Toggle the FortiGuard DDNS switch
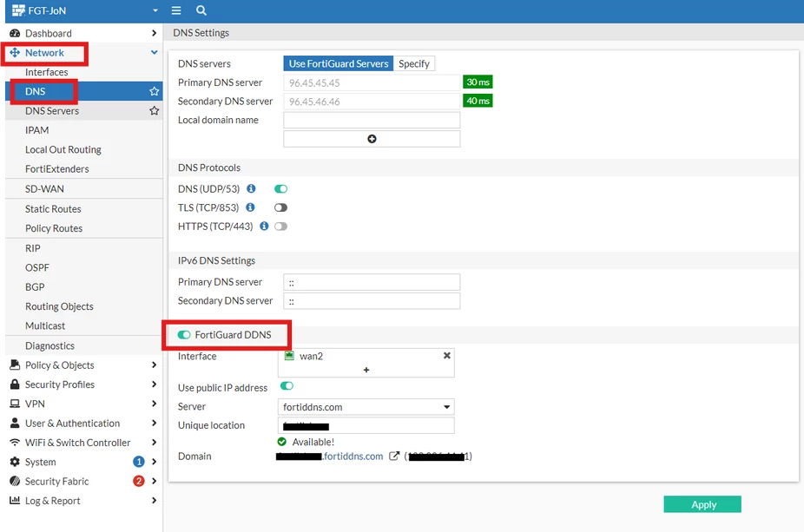 coord(183,335)
